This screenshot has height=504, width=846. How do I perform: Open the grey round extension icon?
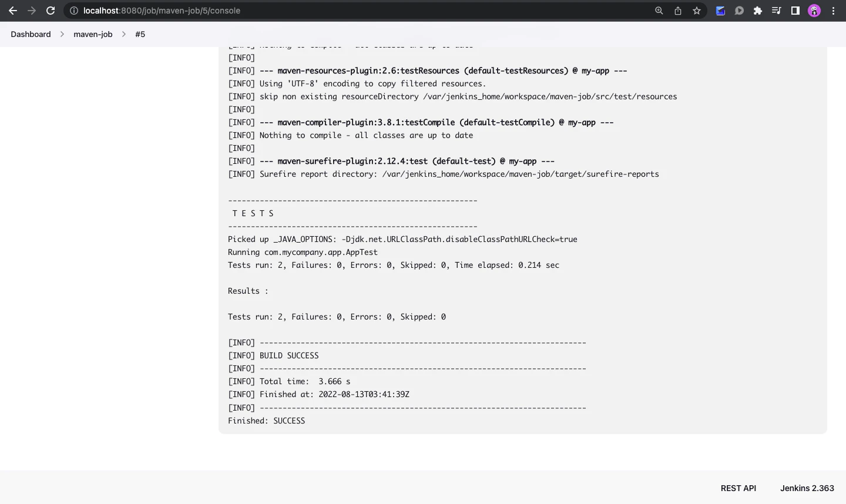(739, 11)
